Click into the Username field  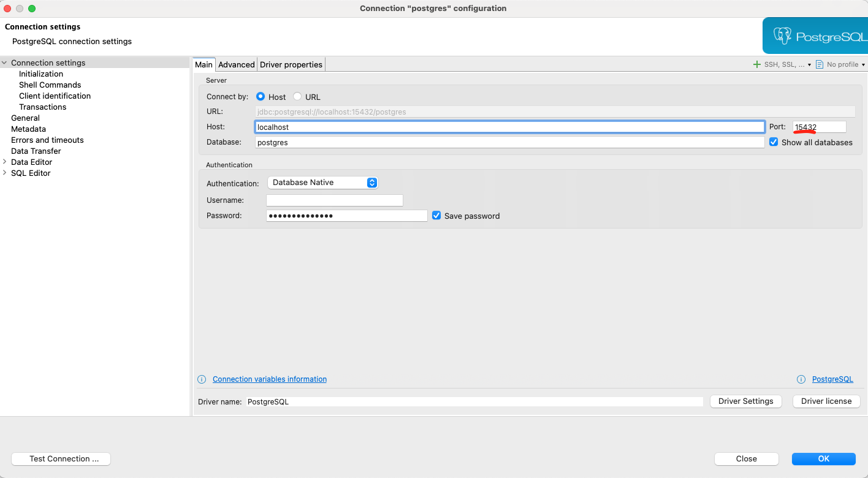(334, 200)
